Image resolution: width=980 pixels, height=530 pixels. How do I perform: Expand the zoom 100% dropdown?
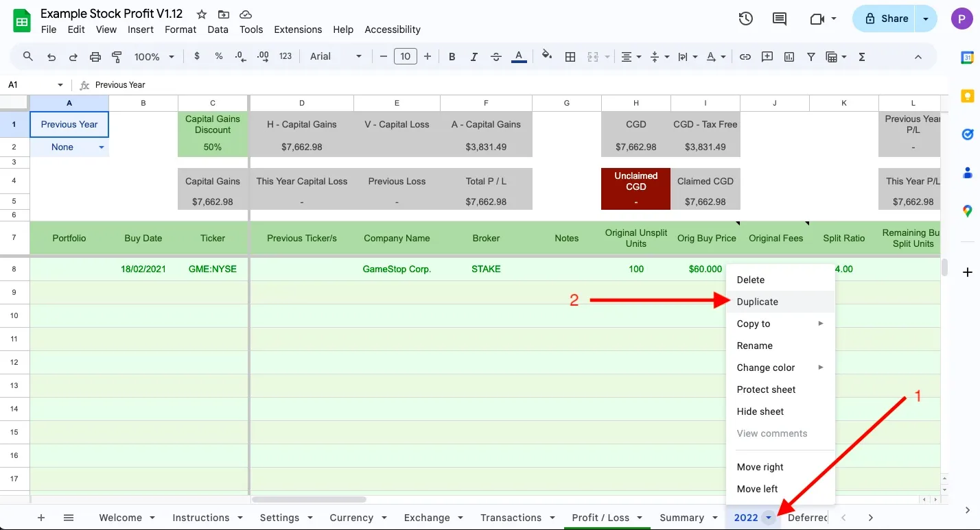point(154,57)
